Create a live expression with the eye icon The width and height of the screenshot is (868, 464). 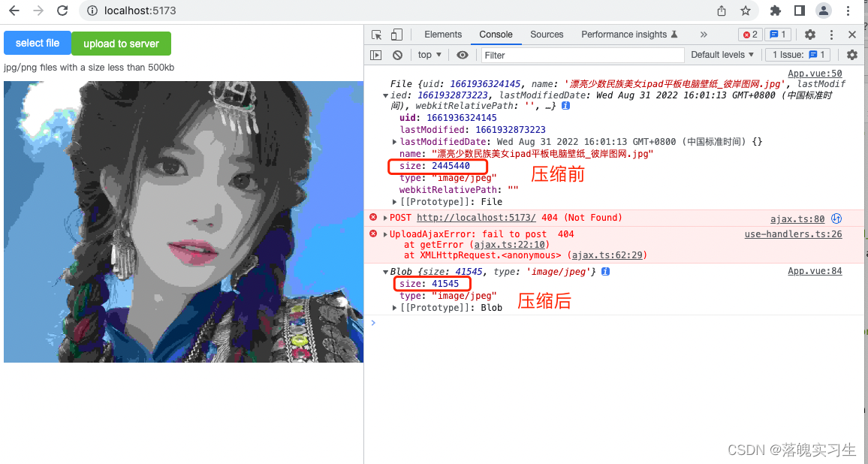463,54
